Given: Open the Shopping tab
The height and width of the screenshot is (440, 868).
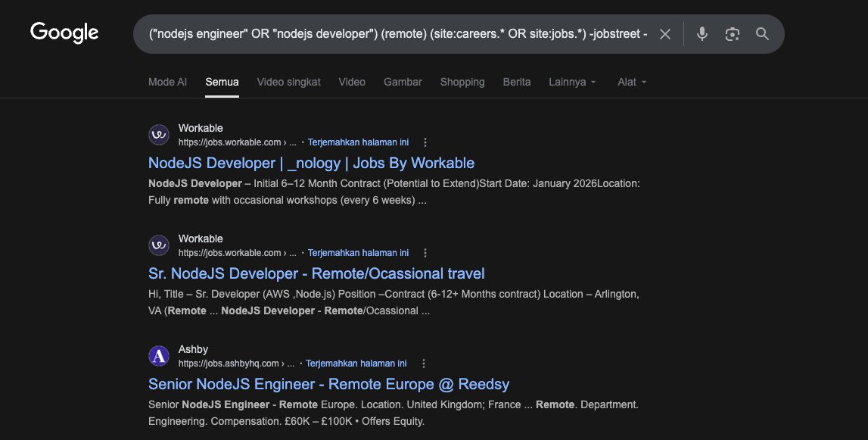Looking at the screenshot, I should pyautogui.click(x=462, y=82).
